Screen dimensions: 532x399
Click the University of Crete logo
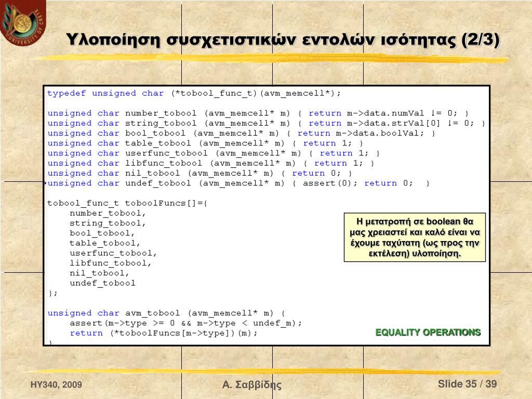tap(23, 23)
